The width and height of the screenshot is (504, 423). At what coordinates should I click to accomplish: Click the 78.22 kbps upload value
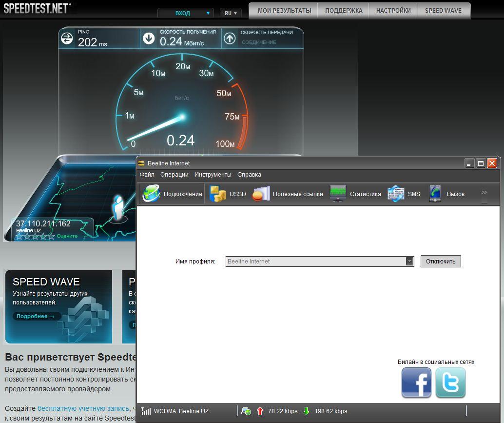[283, 411]
